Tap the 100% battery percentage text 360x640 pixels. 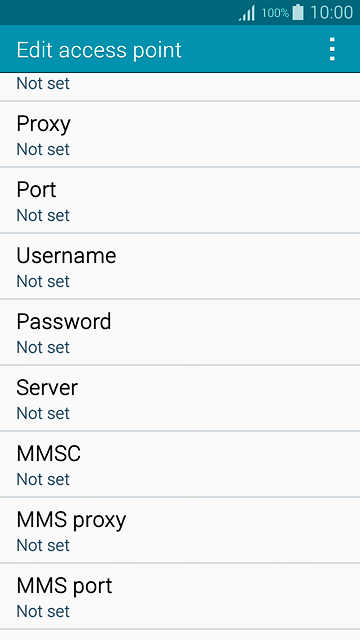click(x=275, y=13)
